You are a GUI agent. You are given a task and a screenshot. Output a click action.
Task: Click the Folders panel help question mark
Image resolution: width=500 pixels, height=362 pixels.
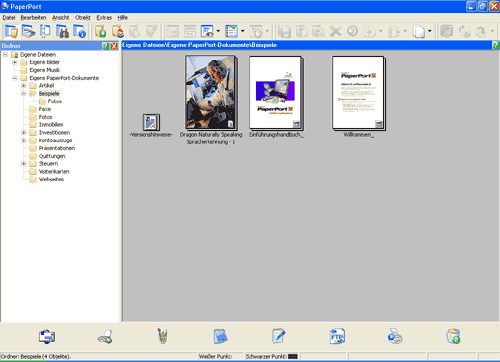(105, 46)
